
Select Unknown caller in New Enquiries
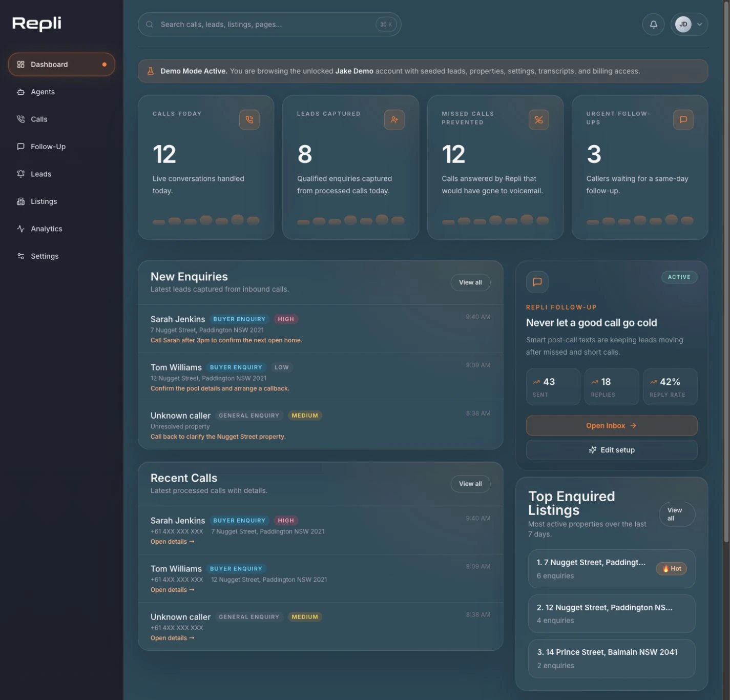(x=321, y=425)
